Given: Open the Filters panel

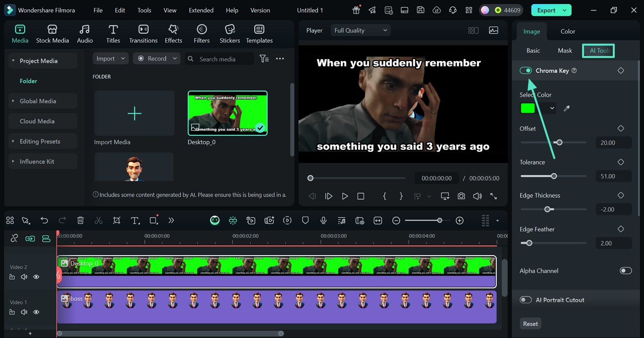Looking at the screenshot, I should 202,34.
